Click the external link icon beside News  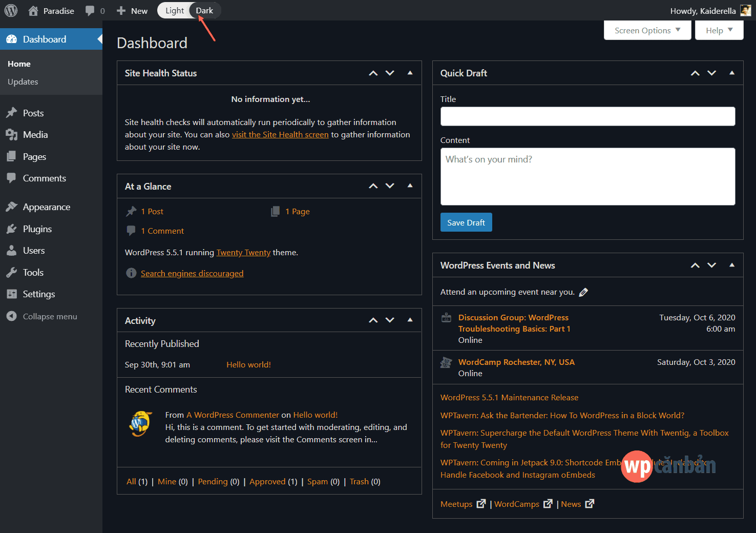pos(590,503)
